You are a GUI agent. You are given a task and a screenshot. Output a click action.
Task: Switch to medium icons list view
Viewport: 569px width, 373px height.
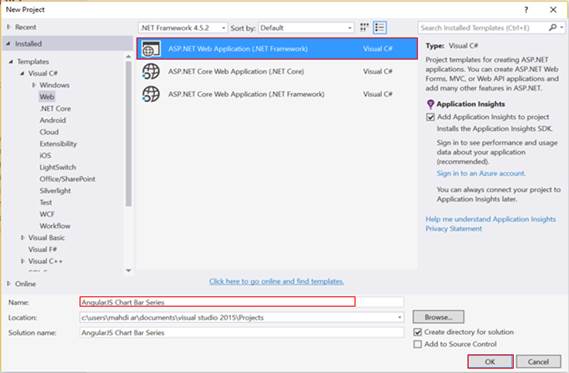(x=380, y=27)
